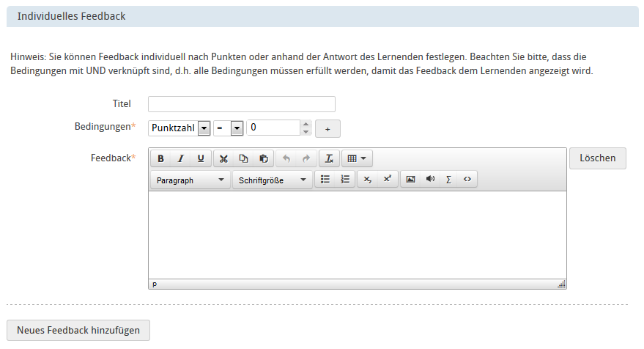Insert audio/media with speaker icon

click(x=430, y=179)
